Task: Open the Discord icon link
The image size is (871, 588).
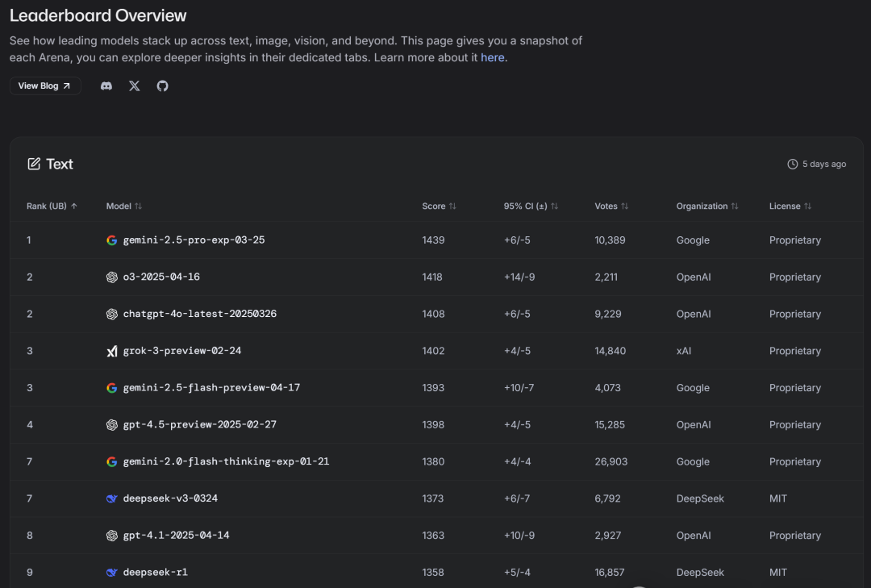Action: pyautogui.click(x=106, y=85)
